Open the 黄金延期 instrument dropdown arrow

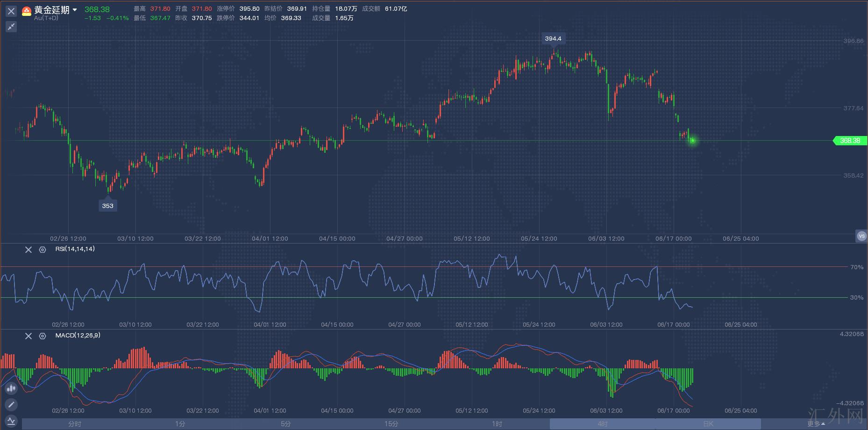pyautogui.click(x=75, y=10)
